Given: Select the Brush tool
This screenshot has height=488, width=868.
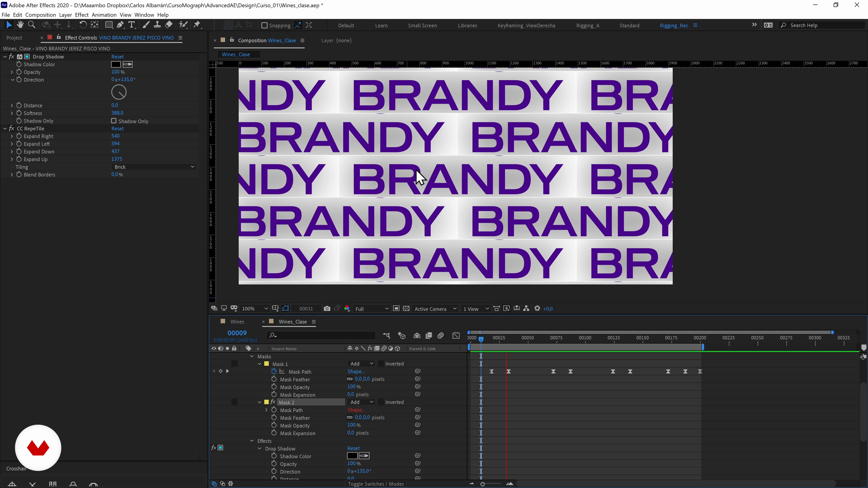Looking at the screenshot, I should [x=146, y=25].
